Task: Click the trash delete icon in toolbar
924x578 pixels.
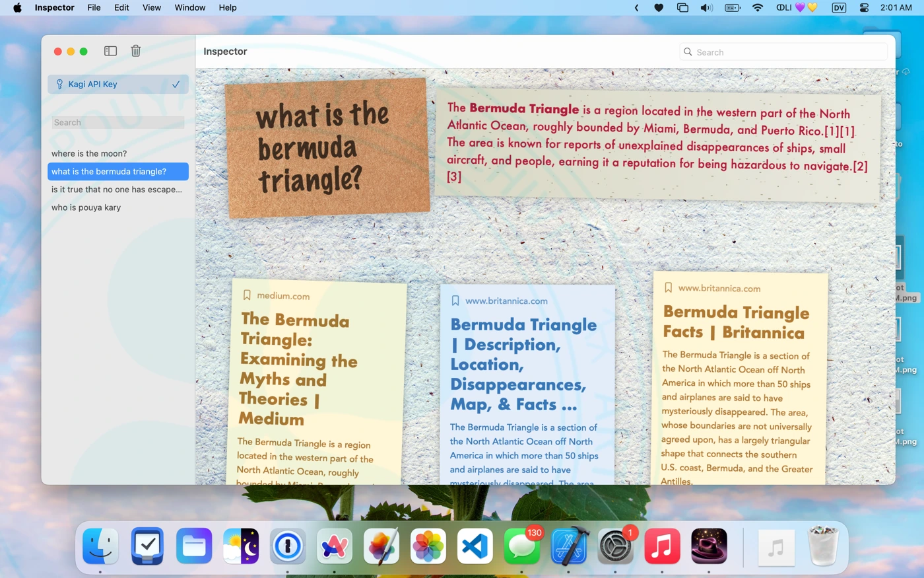Action: [136, 51]
